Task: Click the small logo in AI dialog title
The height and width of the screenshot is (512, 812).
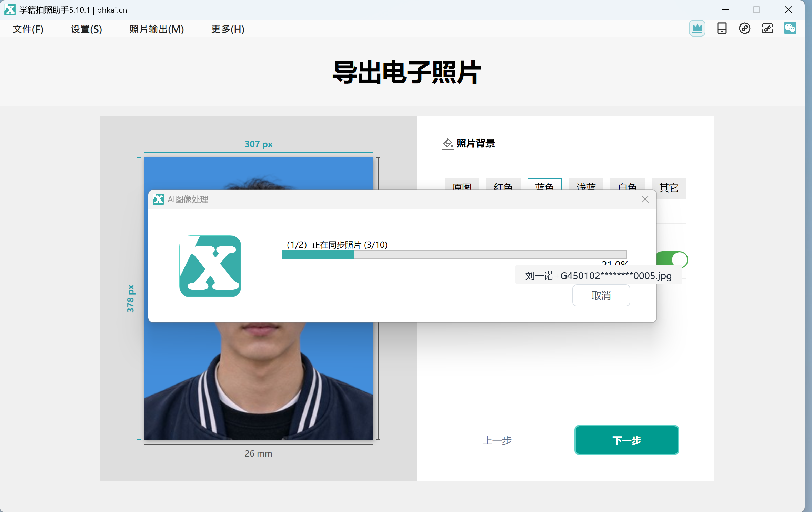Action: coord(158,199)
